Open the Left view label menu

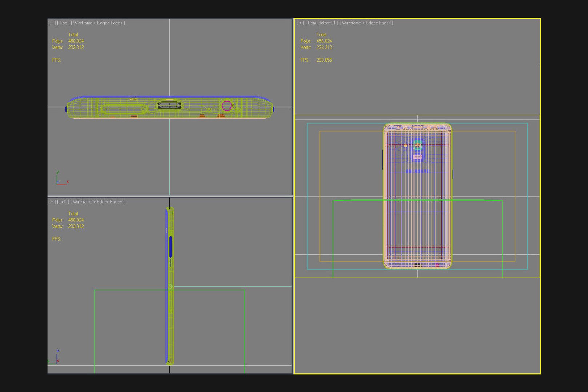point(63,202)
